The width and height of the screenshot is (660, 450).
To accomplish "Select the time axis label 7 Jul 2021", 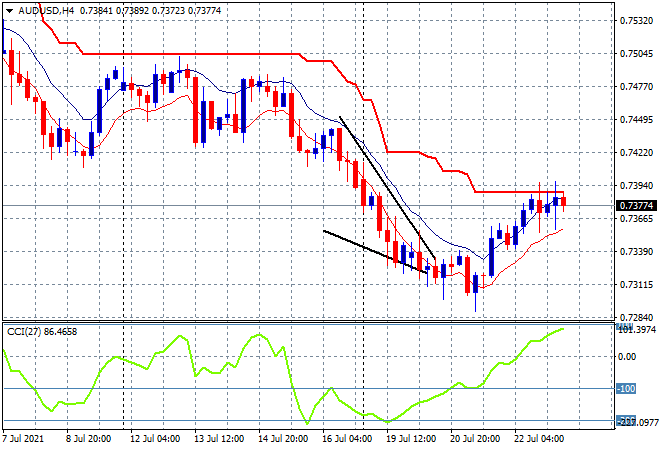I will 23,439.
